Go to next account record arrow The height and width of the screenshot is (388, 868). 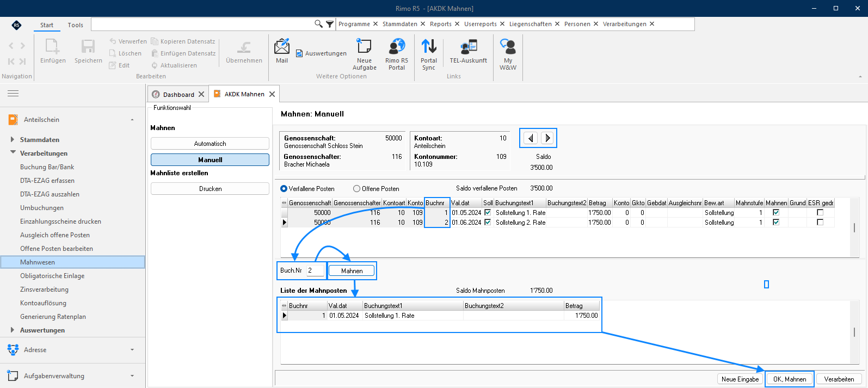(547, 138)
